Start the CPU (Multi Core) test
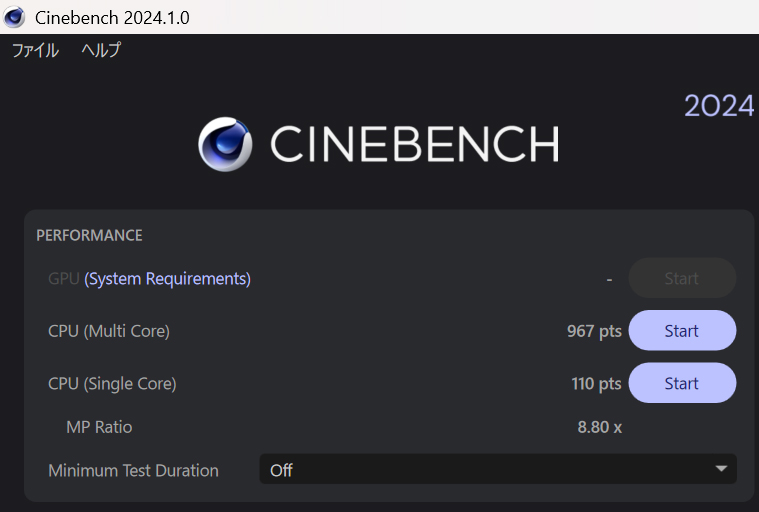Image resolution: width=759 pixels, height=512 pixels. point(682,331)
